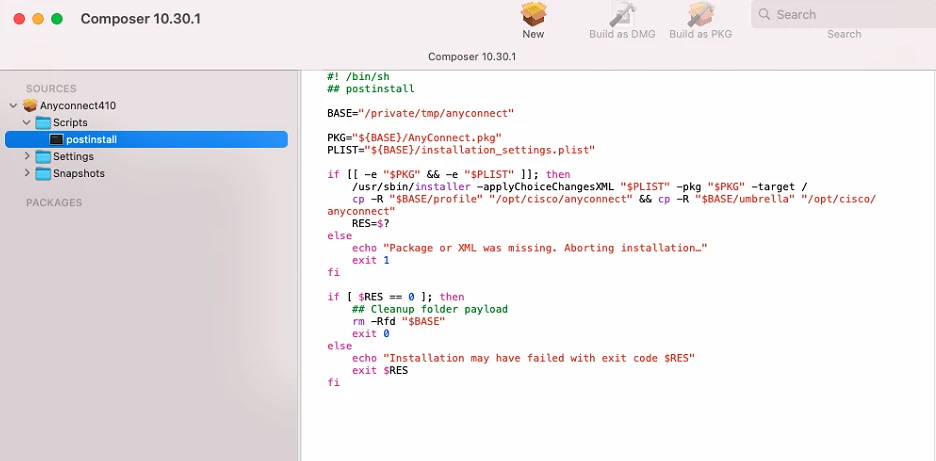Click the rm -Rfd "$BASE" line

[399, 321]
